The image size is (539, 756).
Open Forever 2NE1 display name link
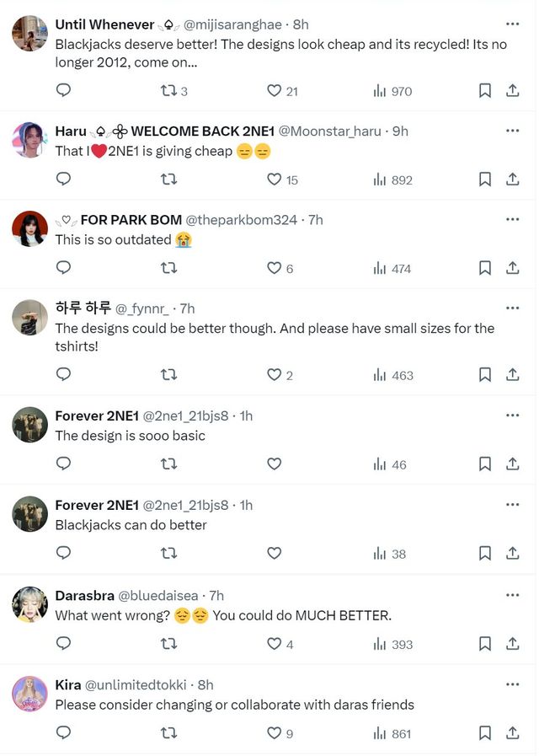97,416
